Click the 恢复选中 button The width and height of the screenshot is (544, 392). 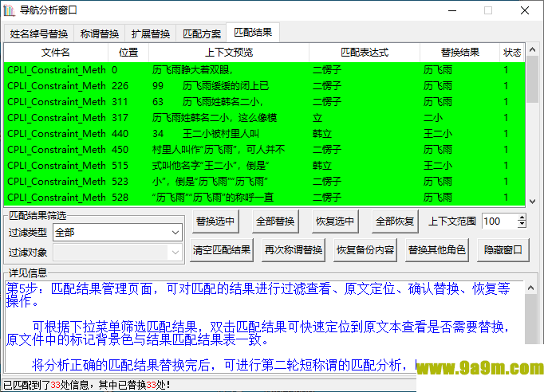pos(335,221)
